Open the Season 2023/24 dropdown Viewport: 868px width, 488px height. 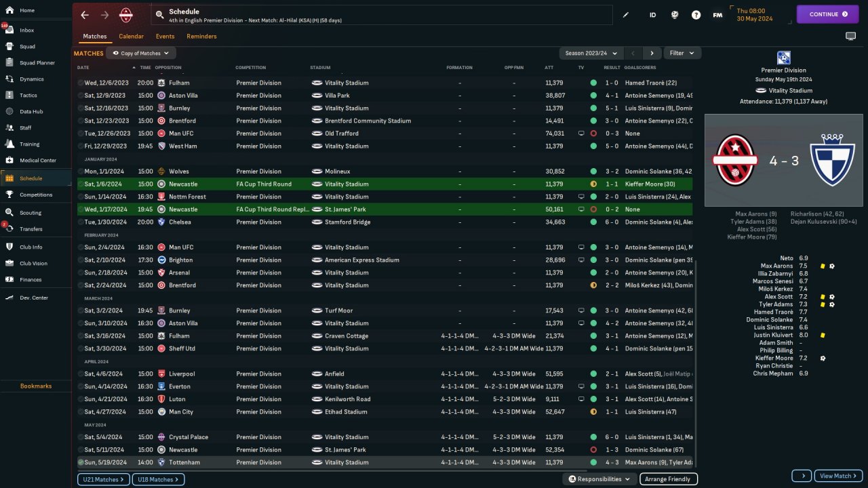(x=591, y=53)
